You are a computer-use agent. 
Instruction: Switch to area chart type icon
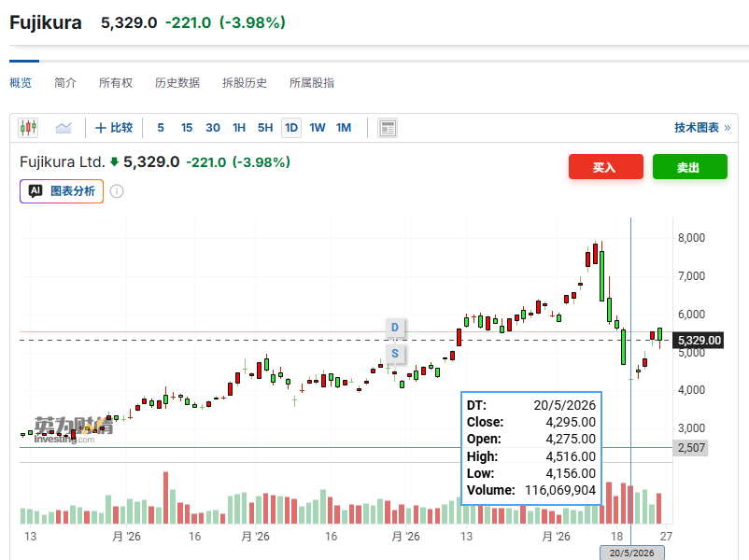pos(64,128)
